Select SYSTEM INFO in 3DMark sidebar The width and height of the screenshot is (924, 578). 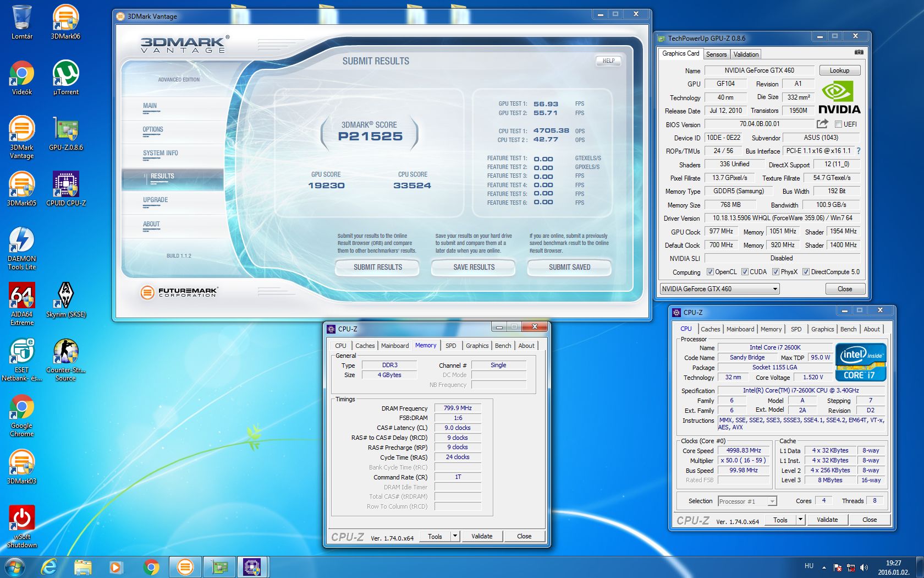[x=160, y=153]
